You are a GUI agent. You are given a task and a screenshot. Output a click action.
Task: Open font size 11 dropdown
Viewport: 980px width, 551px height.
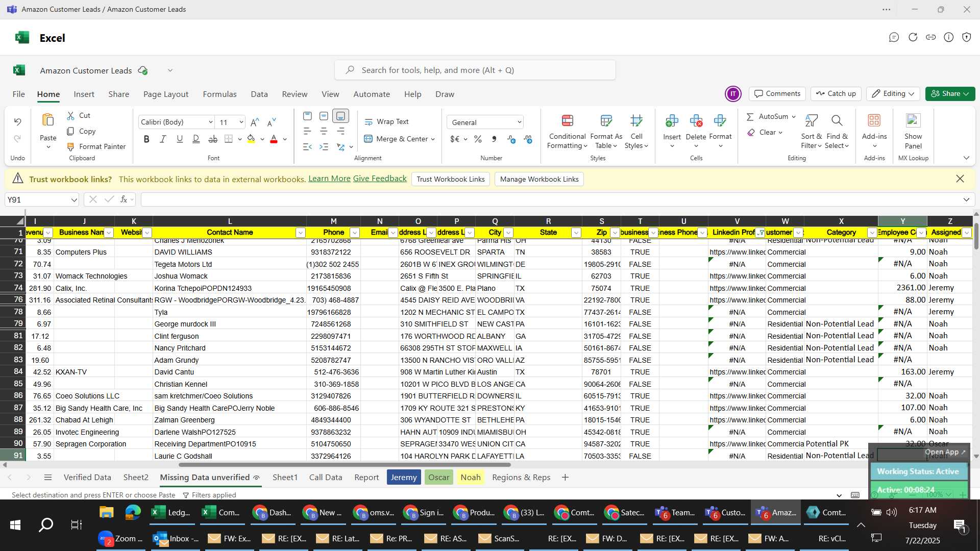click(x=241, y=122)
